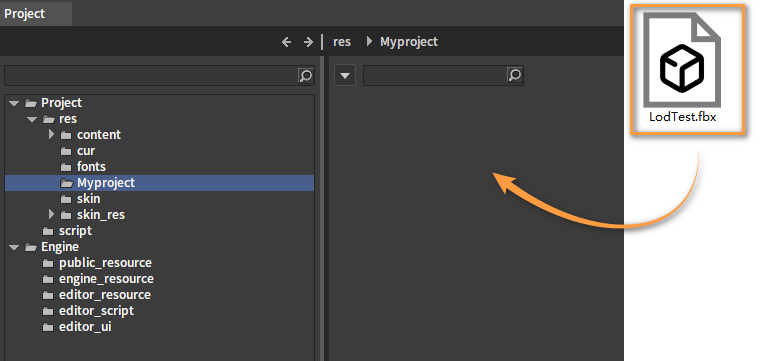
Task: Select the script folder
Action: click(75, 231)
